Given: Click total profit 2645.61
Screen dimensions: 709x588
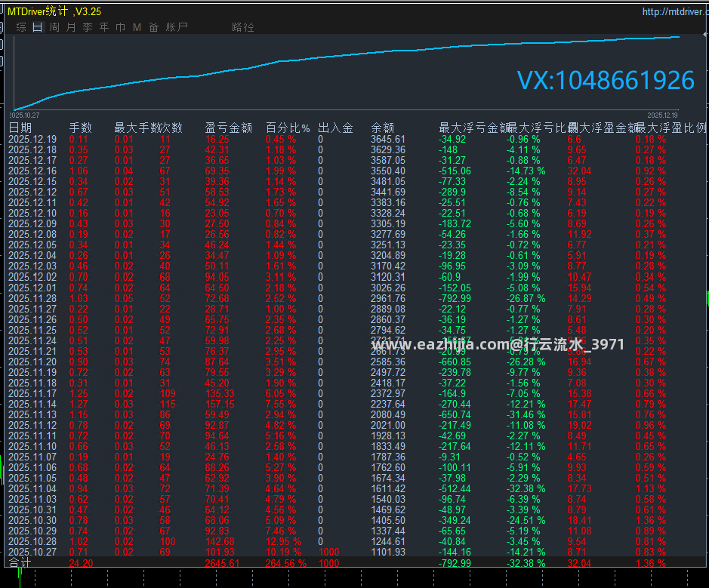Looking at the screenshot, I should (222, 563).
